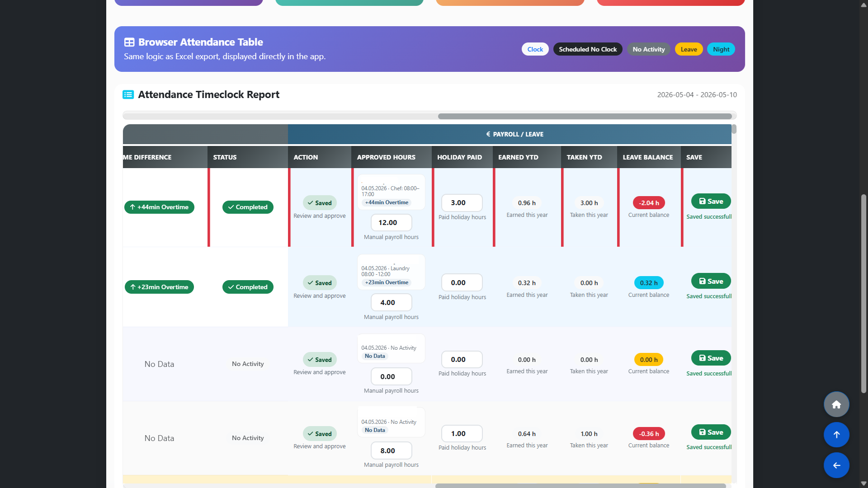Save the last row with 8.00 hours

[x=711, y=432]
